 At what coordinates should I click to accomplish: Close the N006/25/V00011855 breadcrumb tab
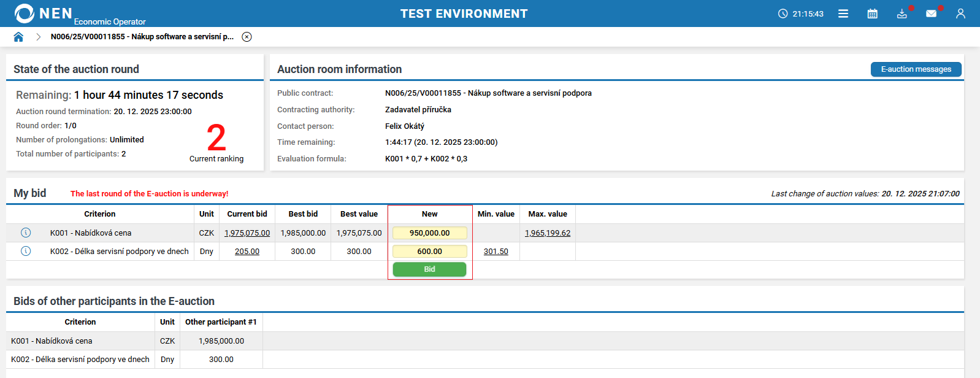(x=247, y=37)
